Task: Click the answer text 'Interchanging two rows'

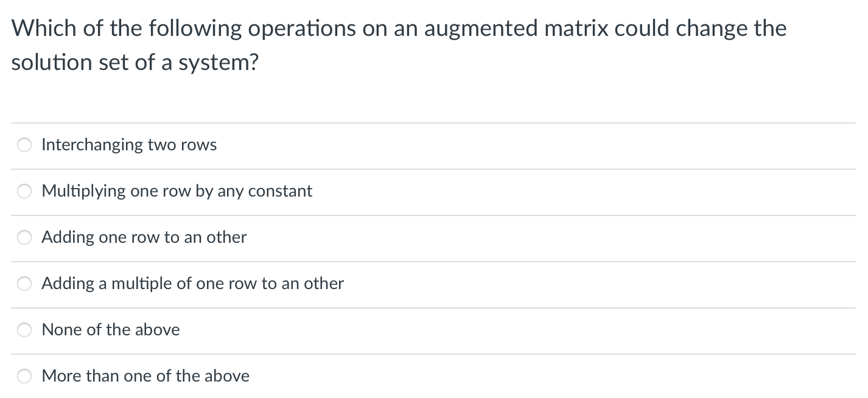Action: click(x=129, y=145)
